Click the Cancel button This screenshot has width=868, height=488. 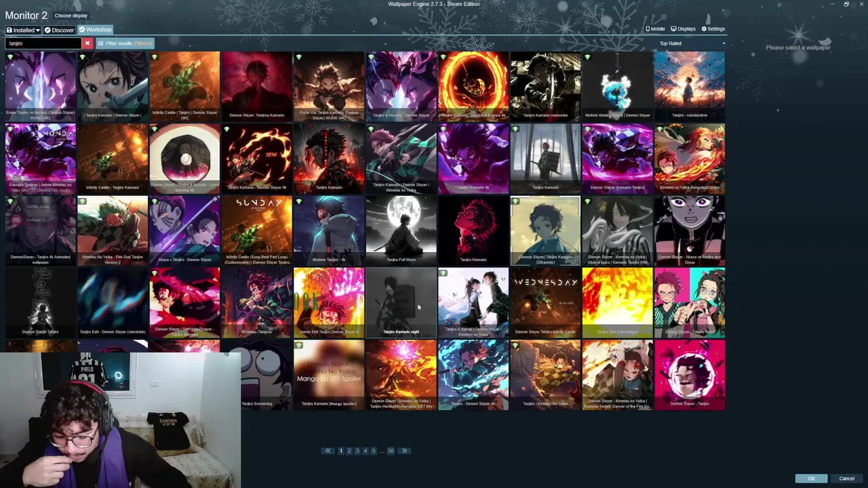pos(846,479)
